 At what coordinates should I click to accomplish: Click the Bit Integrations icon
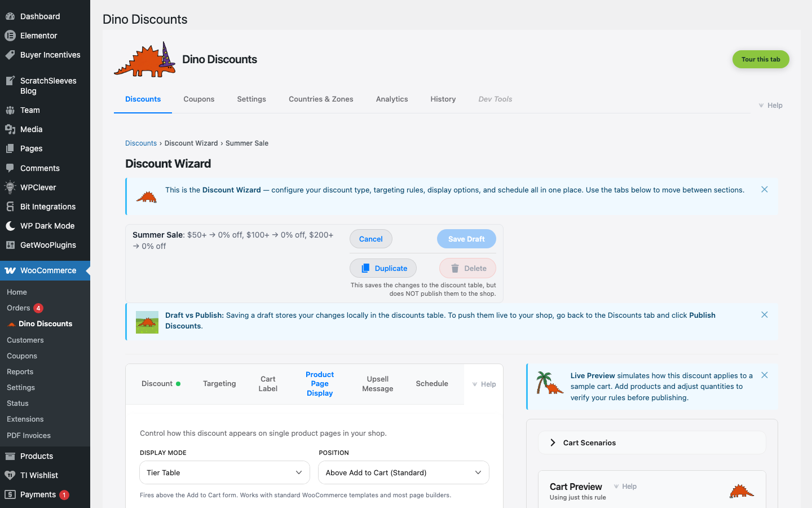pos(10,207)
